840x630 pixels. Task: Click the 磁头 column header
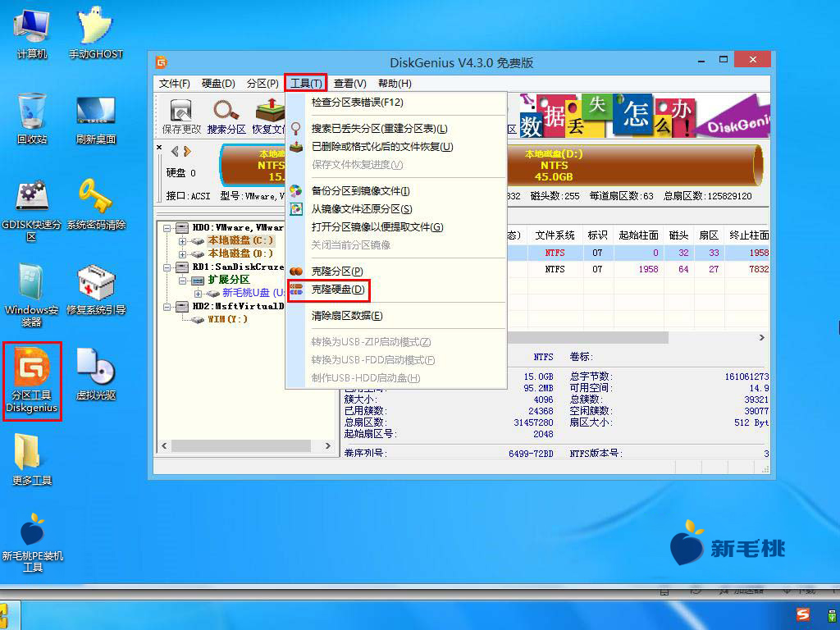tap(678, 235)
